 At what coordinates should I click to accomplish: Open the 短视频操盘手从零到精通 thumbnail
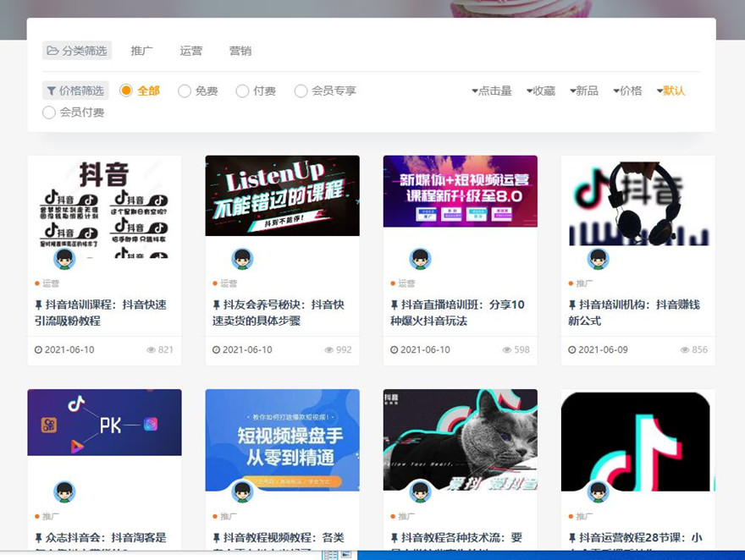click(282, 440)
